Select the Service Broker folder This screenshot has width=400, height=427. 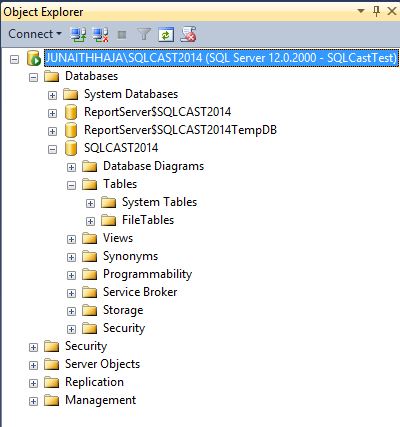pyautogui.click(x=140, y=292)
